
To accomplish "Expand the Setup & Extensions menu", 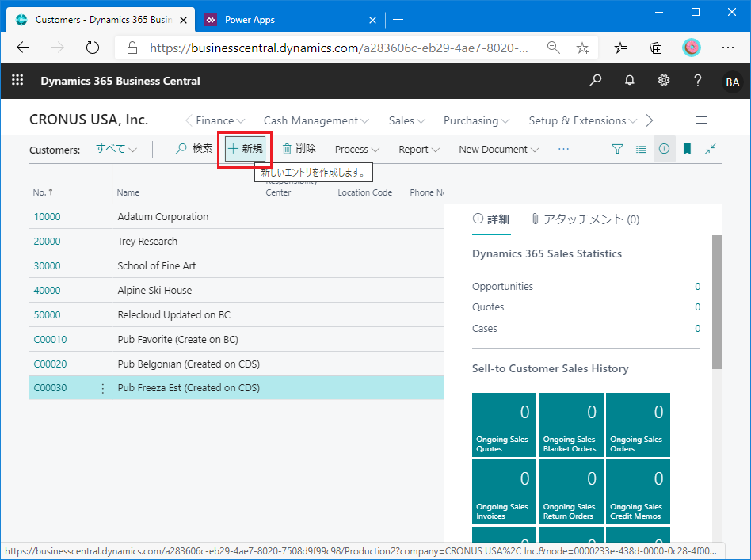I will (x=582, y=120).
